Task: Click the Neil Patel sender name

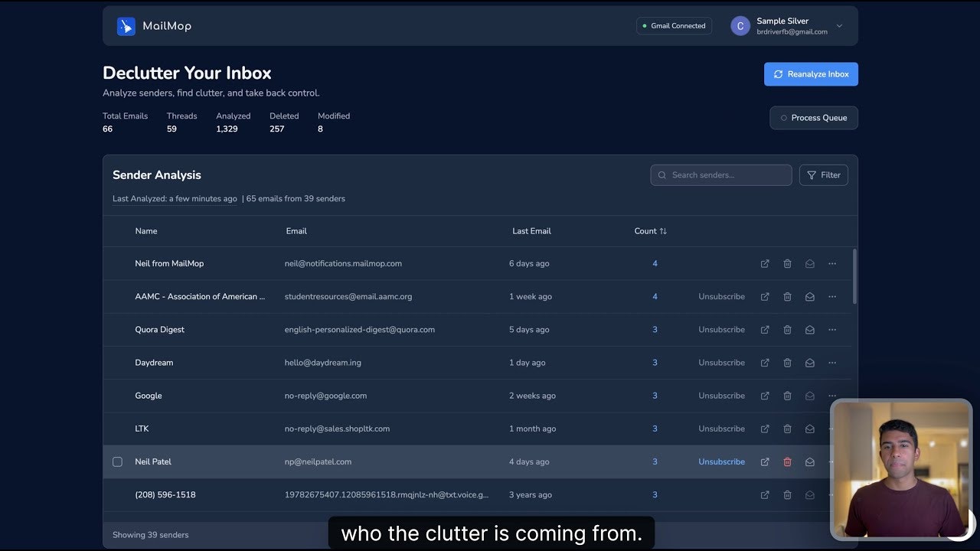Action: pos(153,461)
